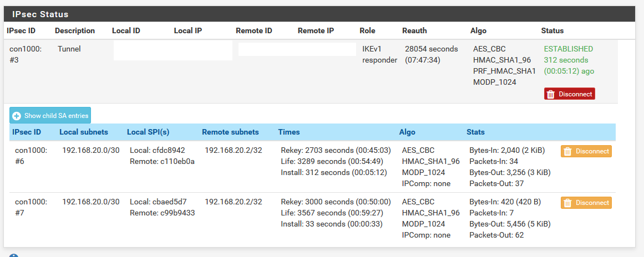Expand Show child SA entries
This screenshot has height=257, width=644.
(50, 116)
